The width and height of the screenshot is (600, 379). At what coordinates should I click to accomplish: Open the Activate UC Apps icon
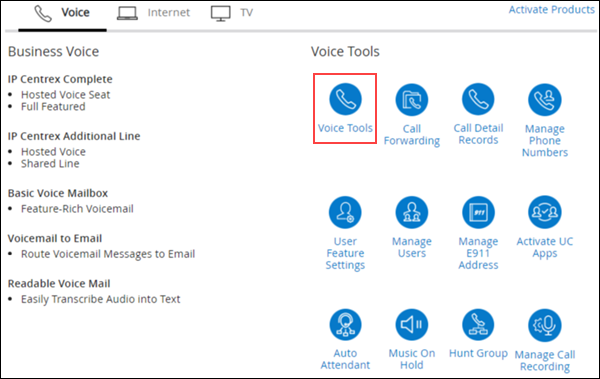point(545,212)
